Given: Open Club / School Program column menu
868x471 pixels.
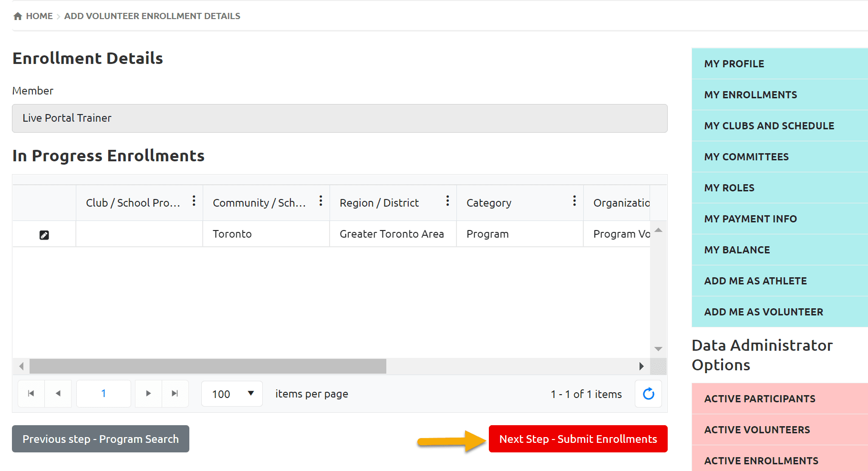Looking at the screenshot, I should (194, 201).
